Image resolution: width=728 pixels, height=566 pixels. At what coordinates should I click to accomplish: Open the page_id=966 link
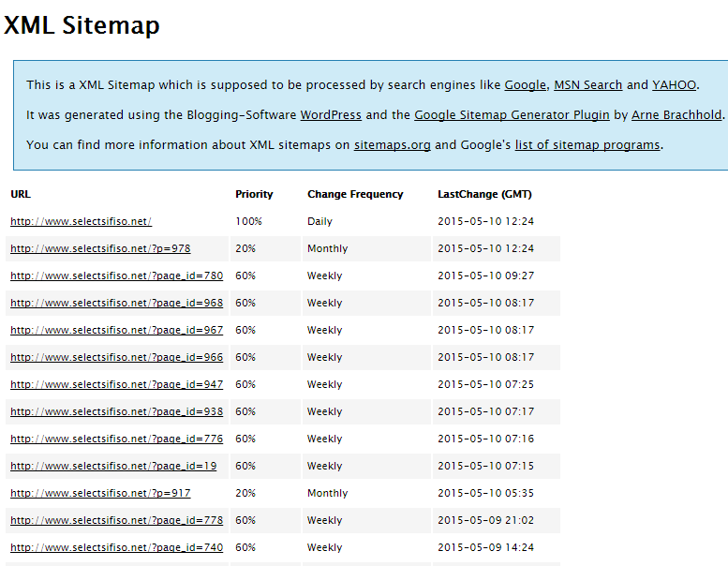(x=116, y=358)
